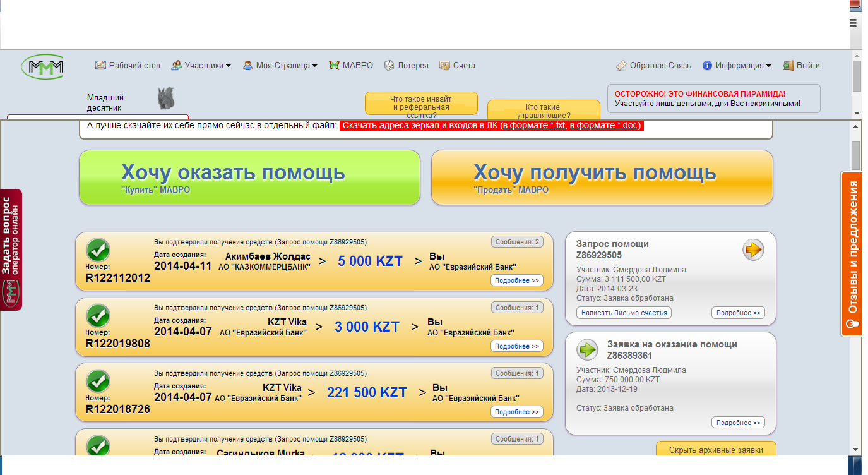Open 'Сообщения: 1' for order R122018726
This screenshot has height=475, width=868.
[517, 373]
